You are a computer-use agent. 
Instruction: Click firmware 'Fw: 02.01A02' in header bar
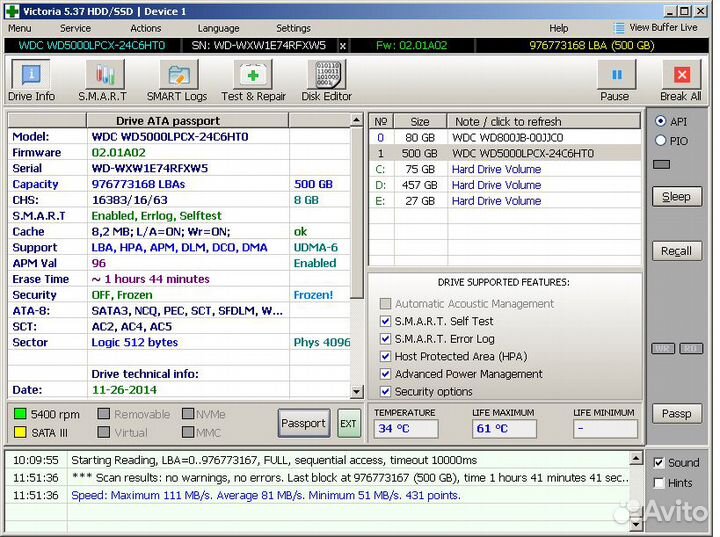click(411, 45)
